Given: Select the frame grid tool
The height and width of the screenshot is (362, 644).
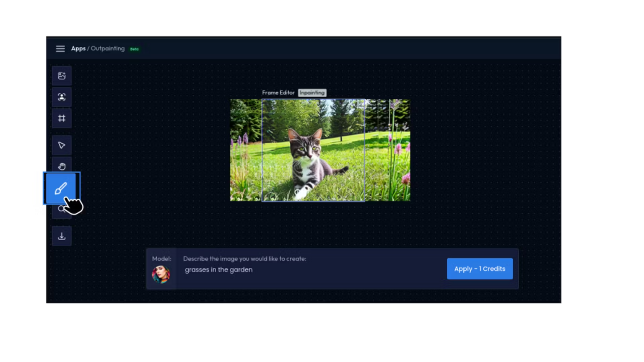Looking at the screenshot, I should pos(62,119).
